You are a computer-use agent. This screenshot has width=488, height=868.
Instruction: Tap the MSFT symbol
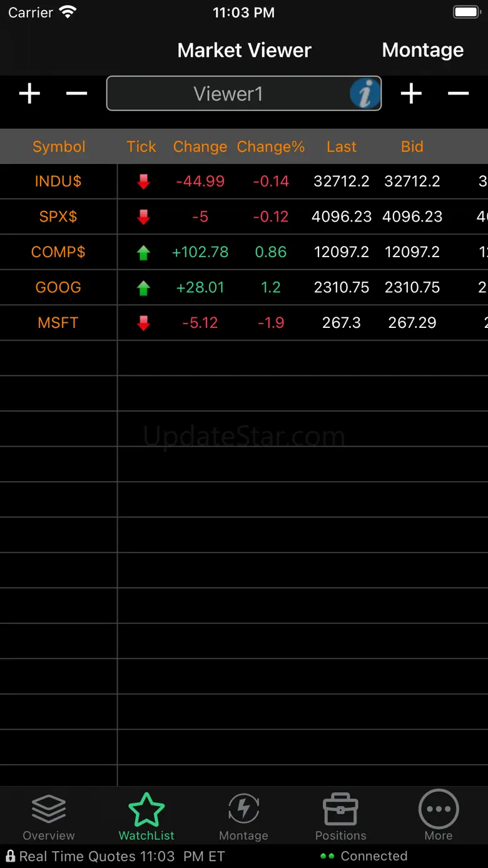[x=58, y=323]
